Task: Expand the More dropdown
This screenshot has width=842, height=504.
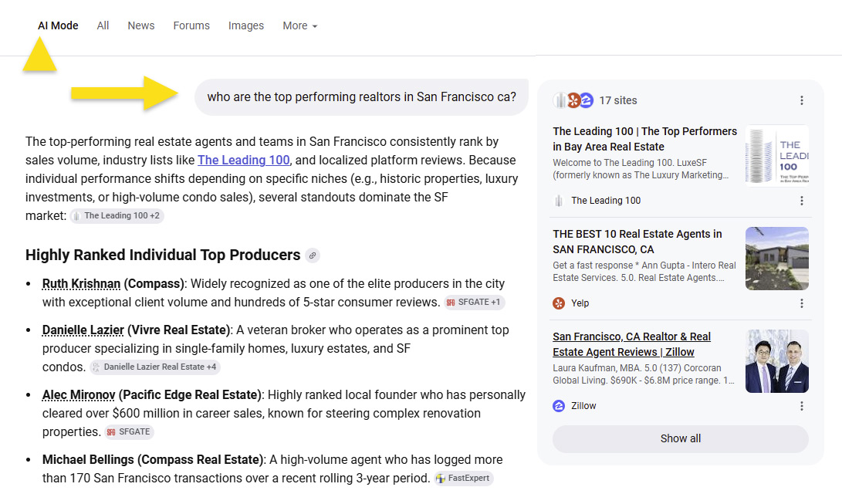Action: (x=300, y=25)
